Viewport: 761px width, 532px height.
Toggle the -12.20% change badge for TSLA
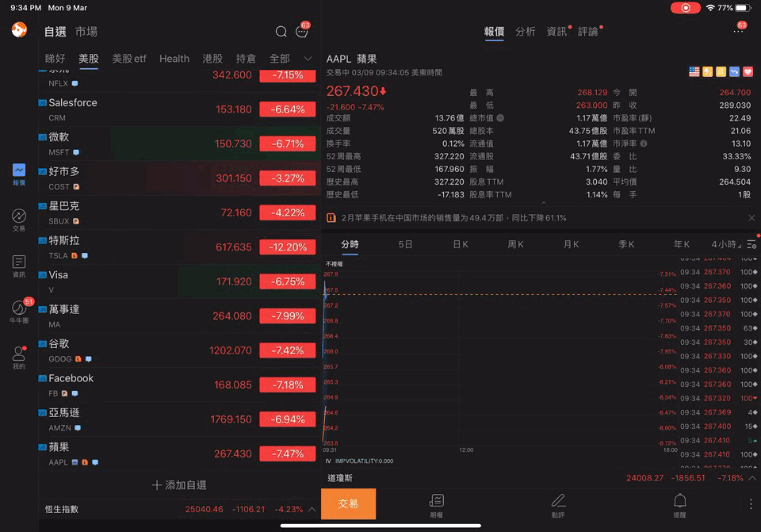(x=288, y=247)
